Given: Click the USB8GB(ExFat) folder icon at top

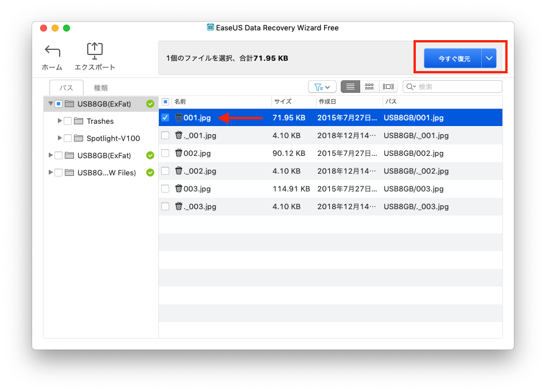Looking at the screenshot, I should pyautogui.click(x=69, y=104).
